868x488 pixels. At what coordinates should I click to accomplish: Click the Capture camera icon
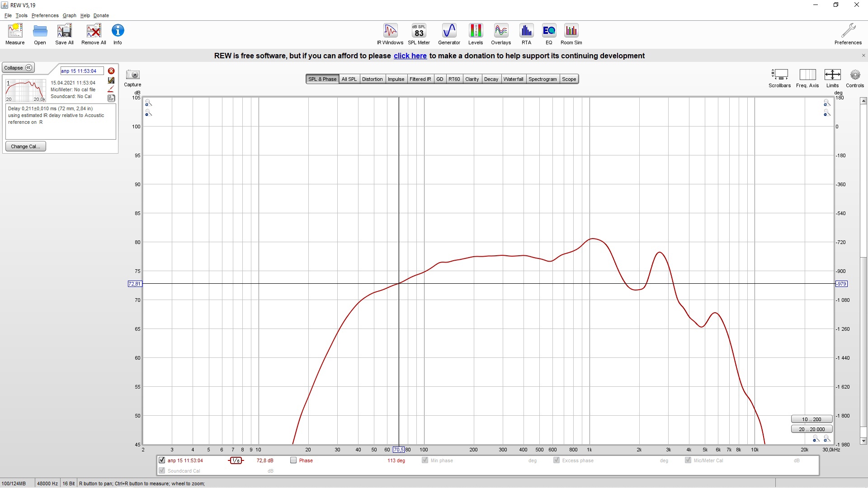133,75
